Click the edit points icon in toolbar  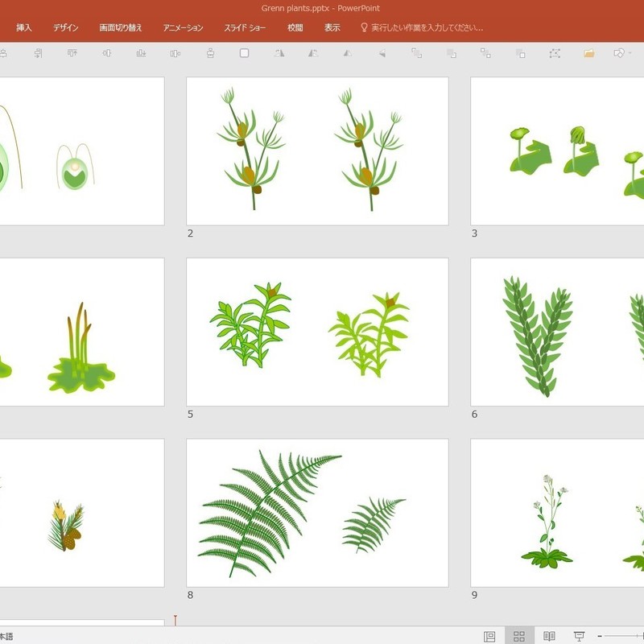click(x=555, y=53)
